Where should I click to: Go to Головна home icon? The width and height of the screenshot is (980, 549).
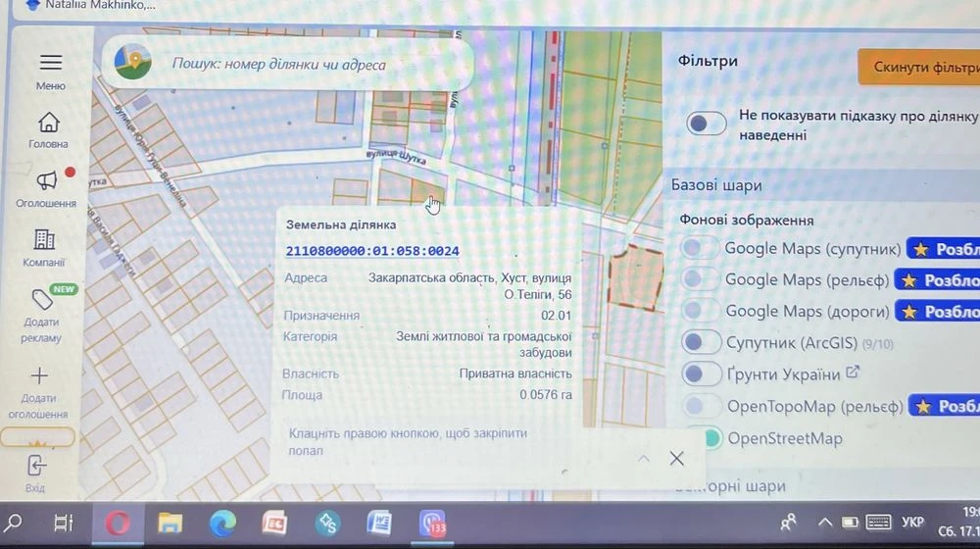click(x=48, y=123)
